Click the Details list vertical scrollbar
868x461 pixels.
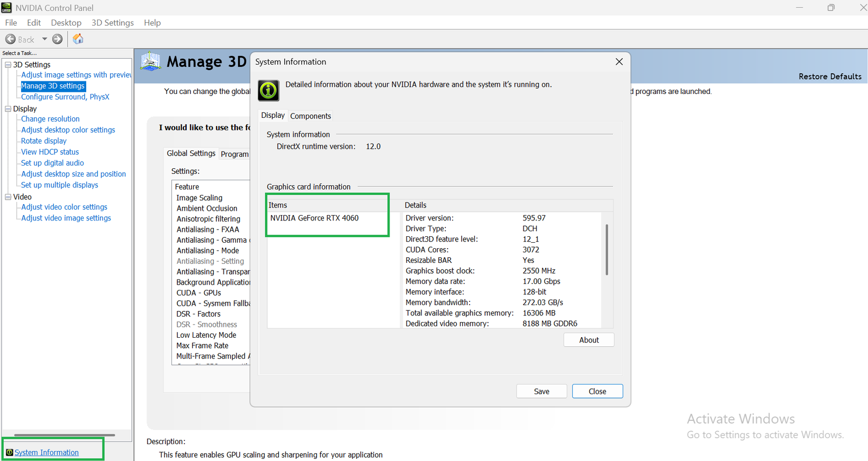pyautogui.click(x=607, y=250)
